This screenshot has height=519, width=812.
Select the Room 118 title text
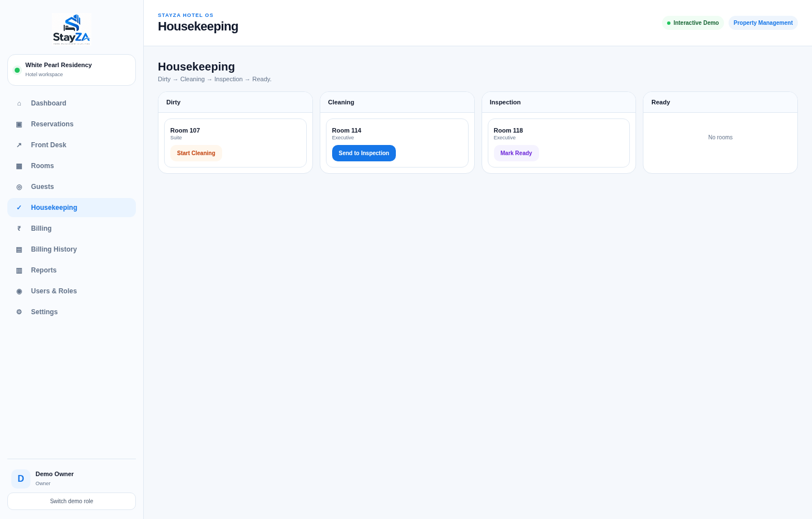click(x=508, y=130)
